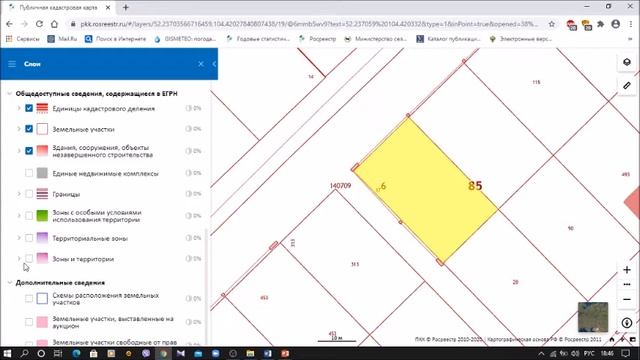Open Поиск в Интернете bookmark
This screenshot has height=360, width=640.
[116, 39]
